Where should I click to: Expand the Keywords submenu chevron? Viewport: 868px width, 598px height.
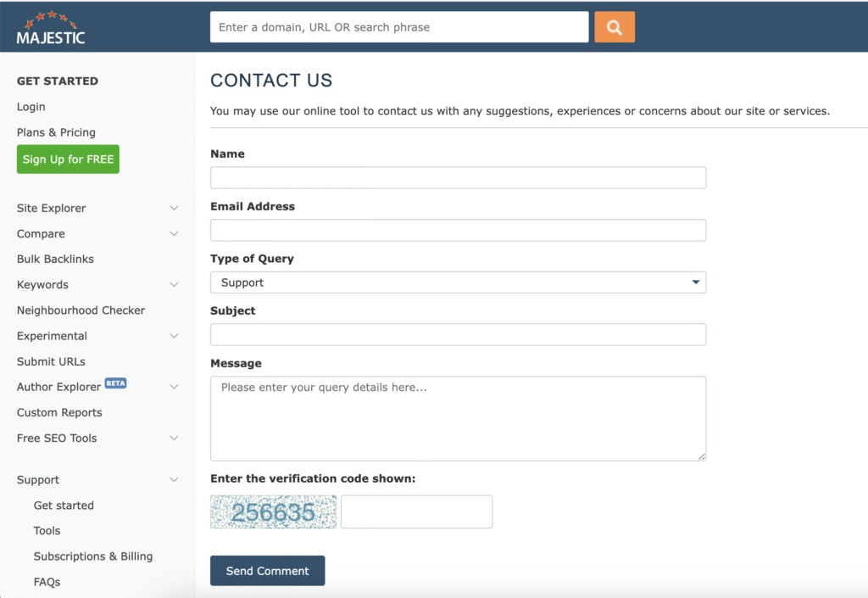point(174,285)
